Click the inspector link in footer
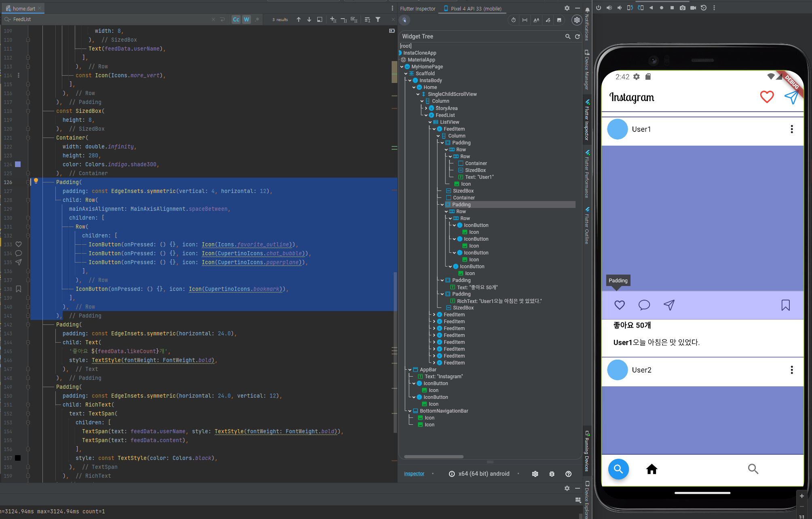The height and width of the screenshot is (519, 812). coord(414,474)
